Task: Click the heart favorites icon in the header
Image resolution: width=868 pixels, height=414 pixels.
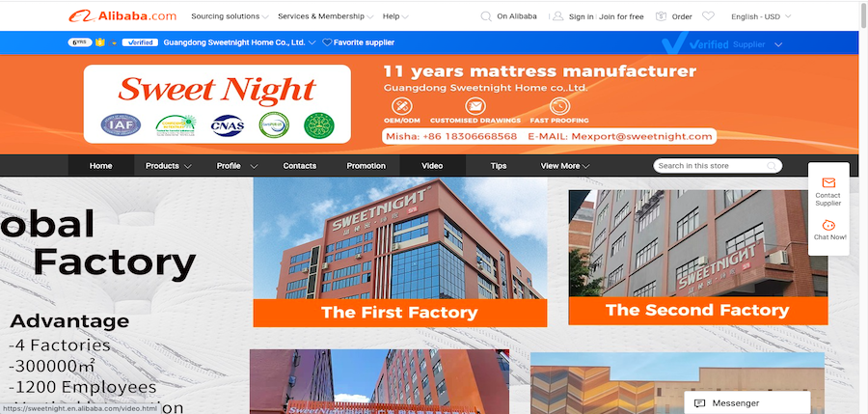Action: (x=708, y=16)
